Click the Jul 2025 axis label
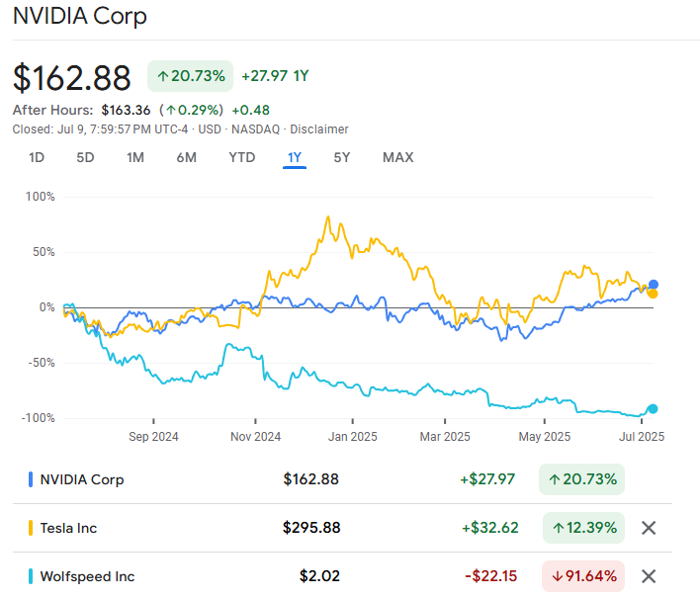Image resolution: width=700 pixels, height=599 pixels. tap(642, 437)
